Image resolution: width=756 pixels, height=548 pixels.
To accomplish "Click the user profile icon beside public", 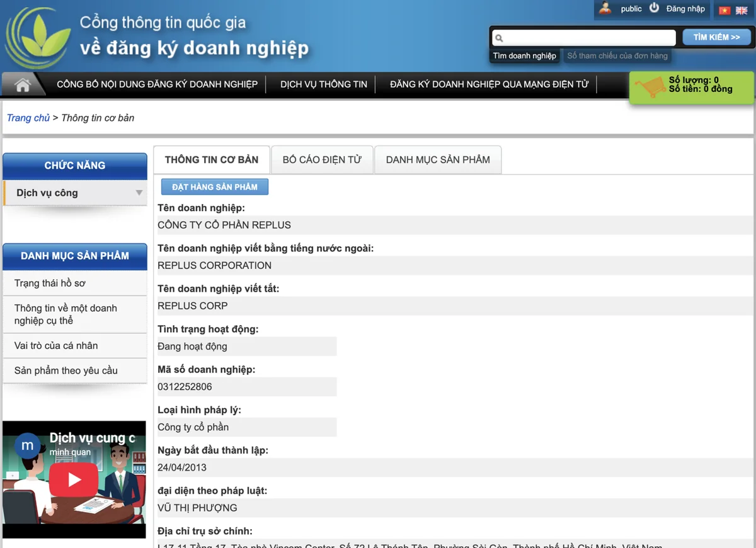I will (605, 8).
